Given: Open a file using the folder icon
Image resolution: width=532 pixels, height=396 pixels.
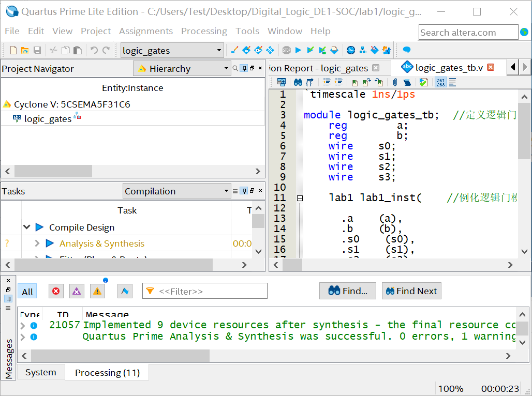Looking at the screenshot, I should point(25,50).
